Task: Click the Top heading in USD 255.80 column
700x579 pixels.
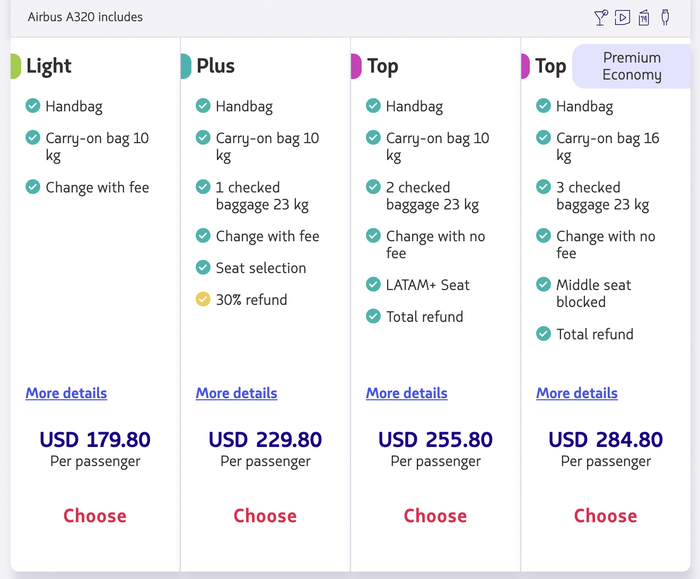Action: 383,67
